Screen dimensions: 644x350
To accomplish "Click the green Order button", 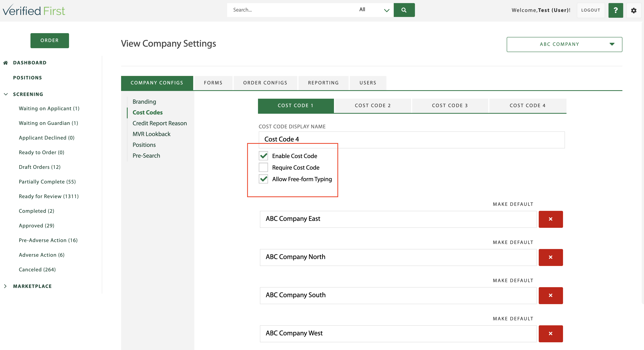I will 50,40.
